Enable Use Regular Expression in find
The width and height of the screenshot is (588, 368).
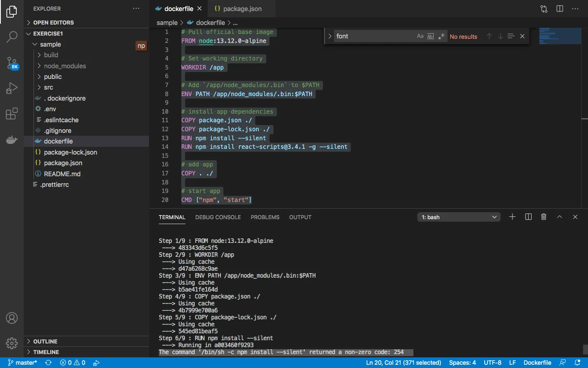(441, 36)
